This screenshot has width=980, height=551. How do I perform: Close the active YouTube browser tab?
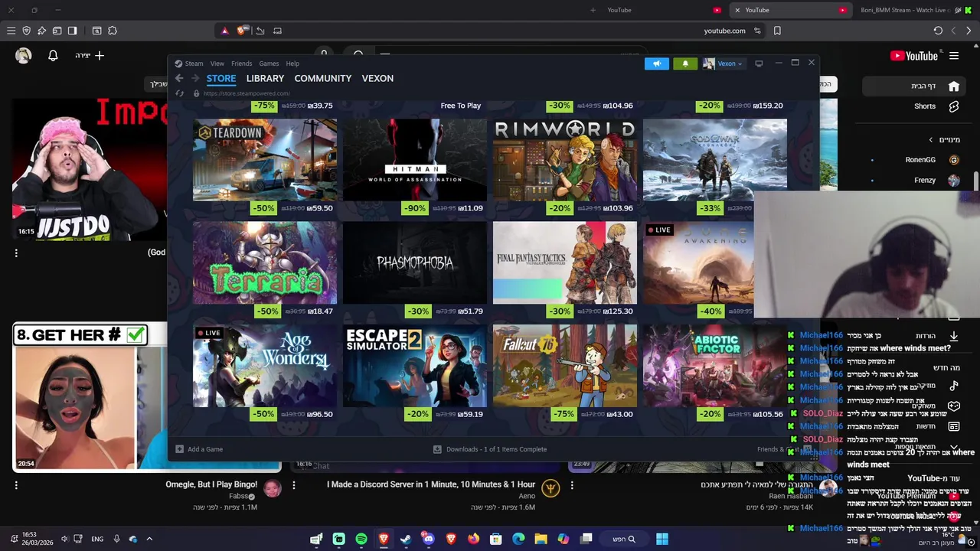(x=737, y=10)
